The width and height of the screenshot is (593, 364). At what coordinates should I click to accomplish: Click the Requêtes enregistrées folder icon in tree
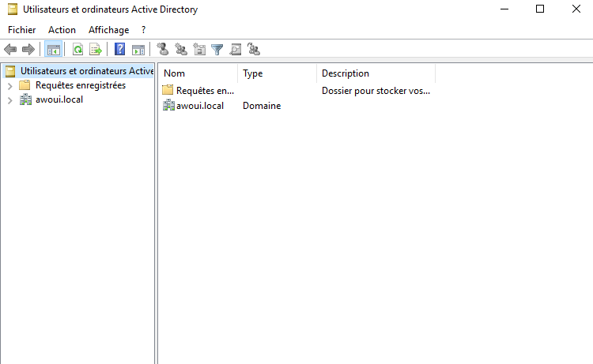pos(25,85)
